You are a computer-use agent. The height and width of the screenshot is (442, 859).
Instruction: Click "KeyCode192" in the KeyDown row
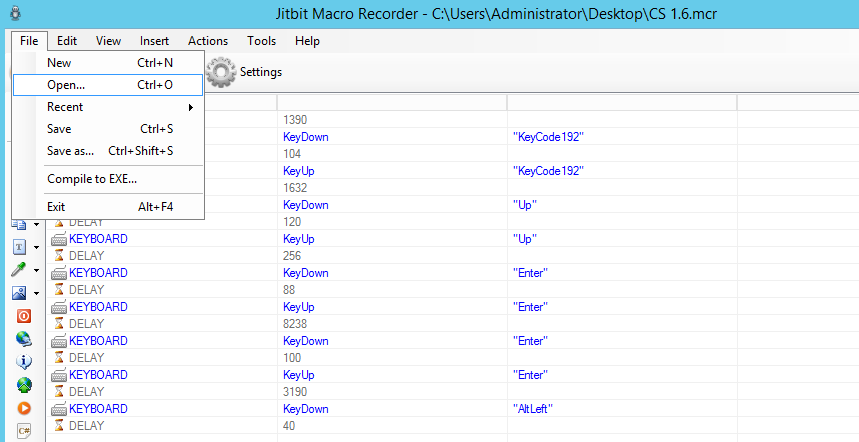point(548,137)
